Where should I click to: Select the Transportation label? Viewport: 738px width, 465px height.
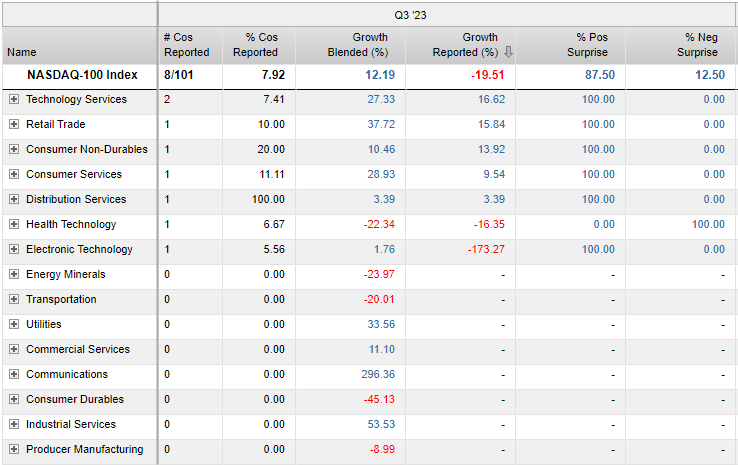click(x=61, y=299)
